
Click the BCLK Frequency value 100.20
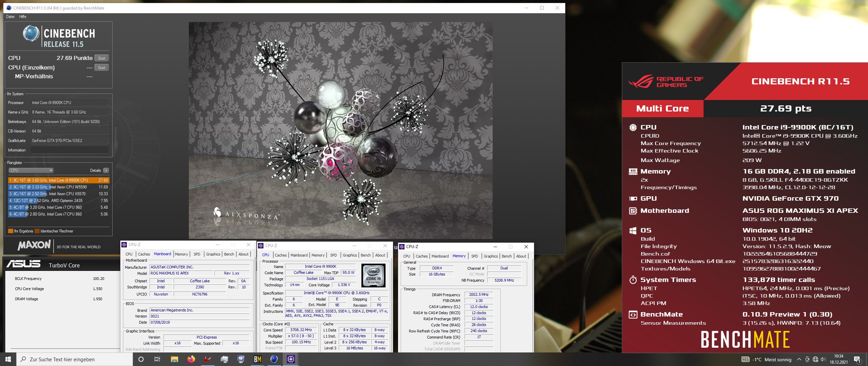pos(99,279)
